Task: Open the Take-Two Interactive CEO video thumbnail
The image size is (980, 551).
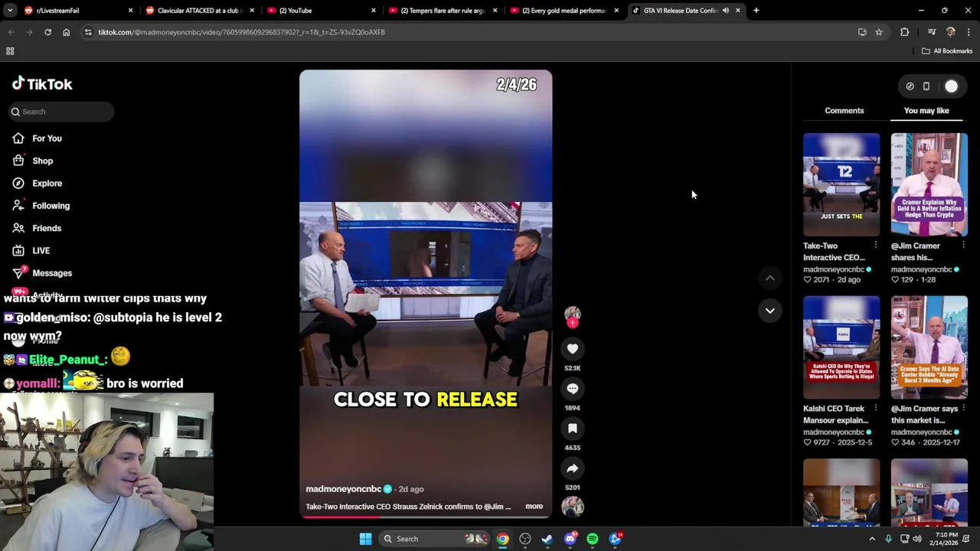Action: (841, 184)
